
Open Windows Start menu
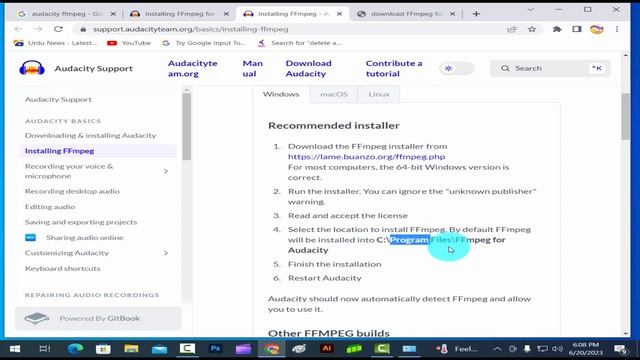point(15,349)
